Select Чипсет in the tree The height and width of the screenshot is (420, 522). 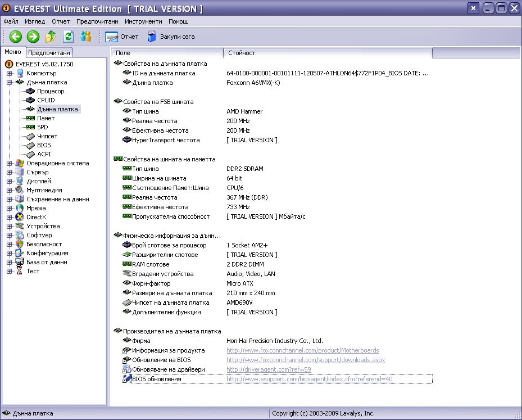click(x=47, y=136)
